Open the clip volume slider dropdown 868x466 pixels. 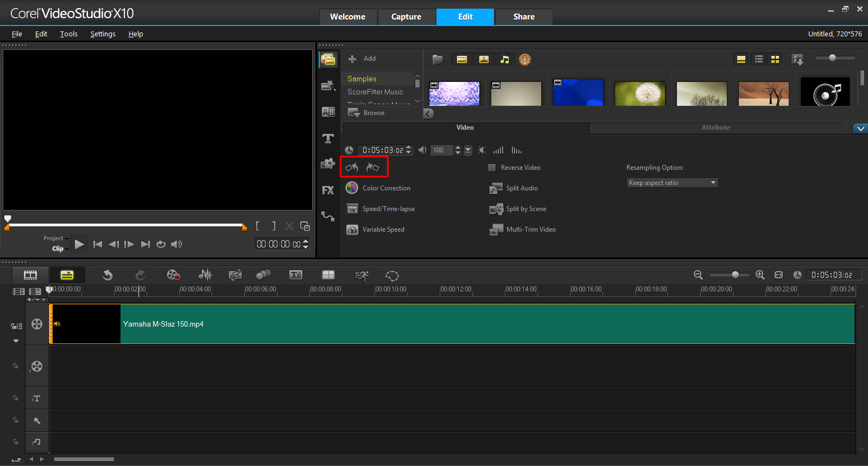point(468,150)
